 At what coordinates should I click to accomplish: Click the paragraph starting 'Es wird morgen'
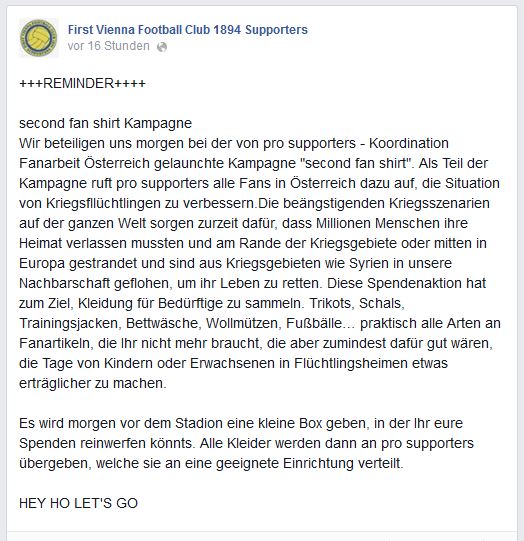pos(246,443)
